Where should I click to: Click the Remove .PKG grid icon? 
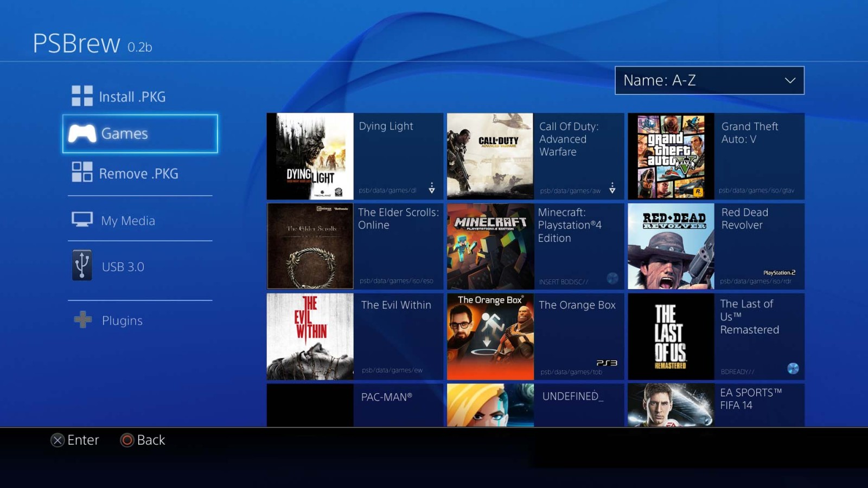click(x=82, y=172)
